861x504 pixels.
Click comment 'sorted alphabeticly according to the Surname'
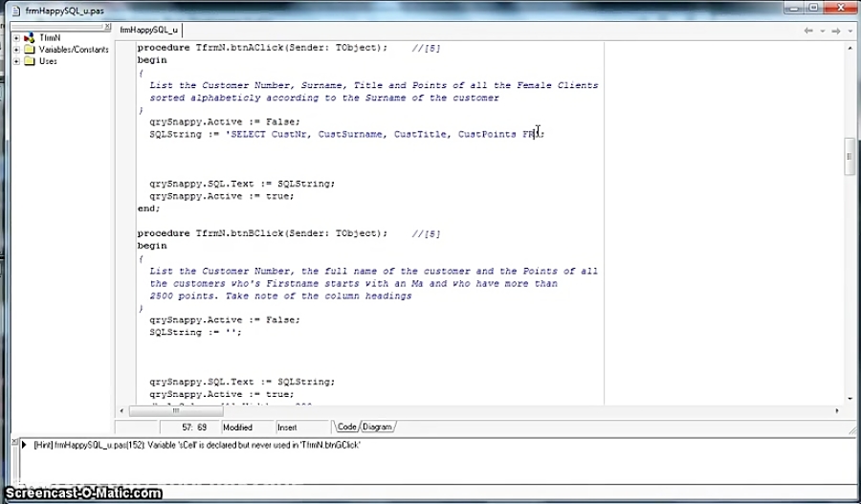click(x=324, y=98)
